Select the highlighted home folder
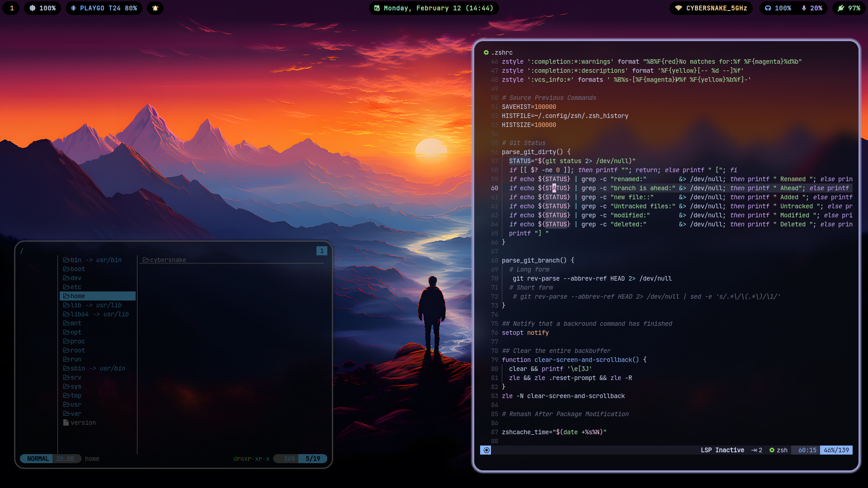The width and height of the screenshot is (868, 488). [77, 296]
